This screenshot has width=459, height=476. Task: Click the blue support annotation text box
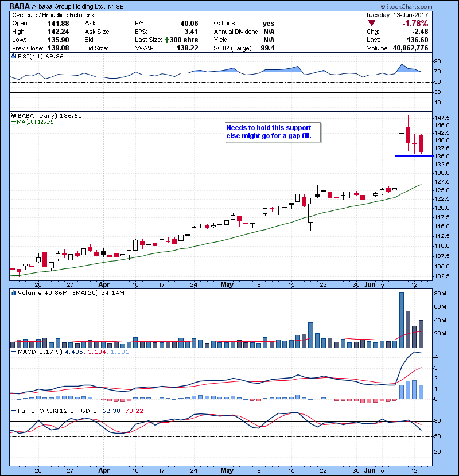tap(273, 132)
